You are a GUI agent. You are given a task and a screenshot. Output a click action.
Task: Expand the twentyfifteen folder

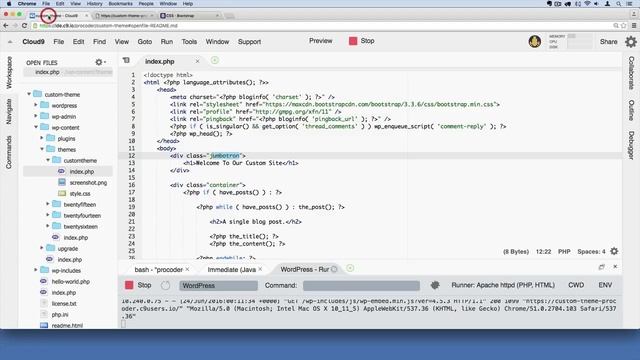coord(48,204)
